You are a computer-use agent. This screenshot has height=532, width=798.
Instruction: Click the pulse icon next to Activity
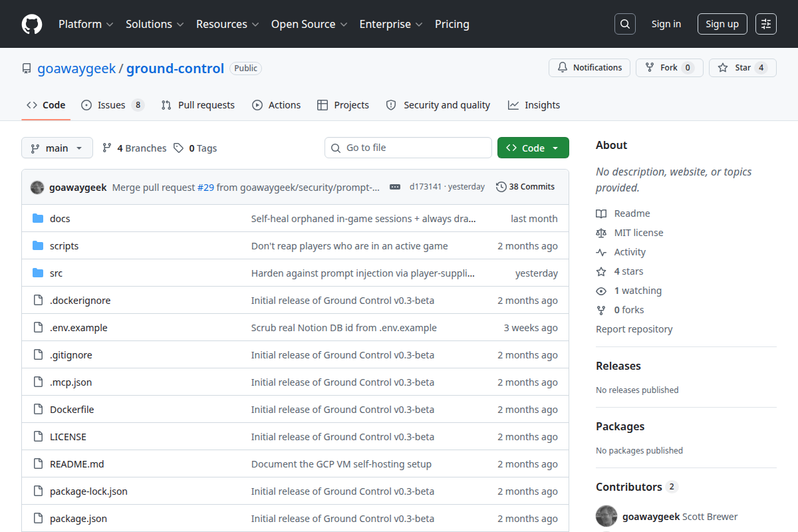(601, 252)
